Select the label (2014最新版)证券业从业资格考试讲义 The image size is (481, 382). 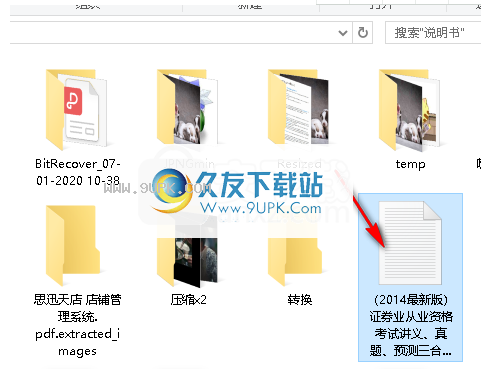pyautogui.click(x=411, y=325)
